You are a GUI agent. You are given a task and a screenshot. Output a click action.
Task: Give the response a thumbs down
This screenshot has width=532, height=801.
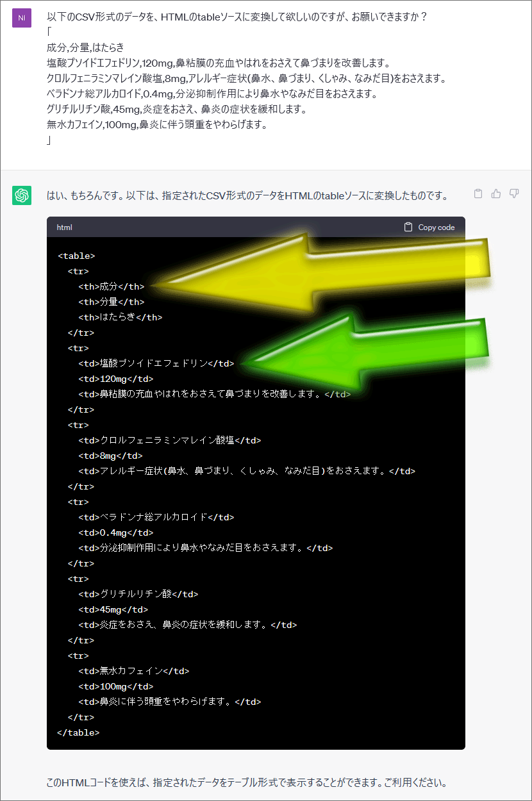(514, 194)
